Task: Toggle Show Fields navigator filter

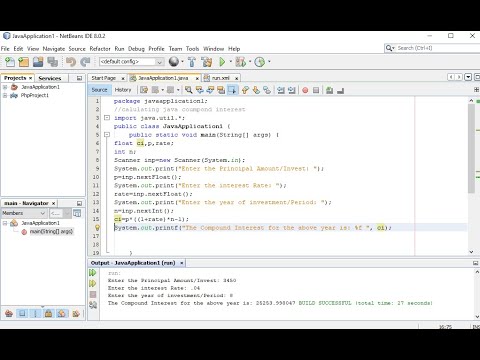Action: click(22, 313)
